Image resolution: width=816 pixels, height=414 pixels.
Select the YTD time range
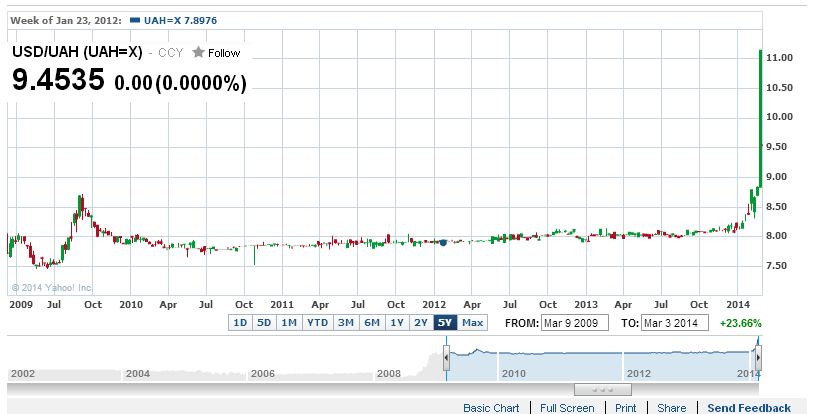317,322
